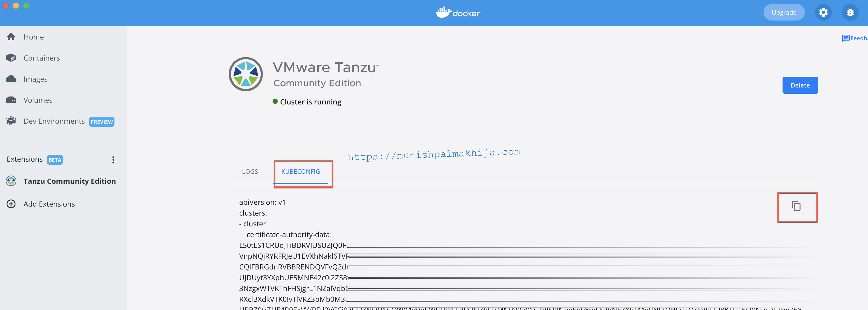Image resolution: width=868 pixels, height=310 pixels.
Task: Switch to the LOGS tab
Action: [x=250, y=171]
